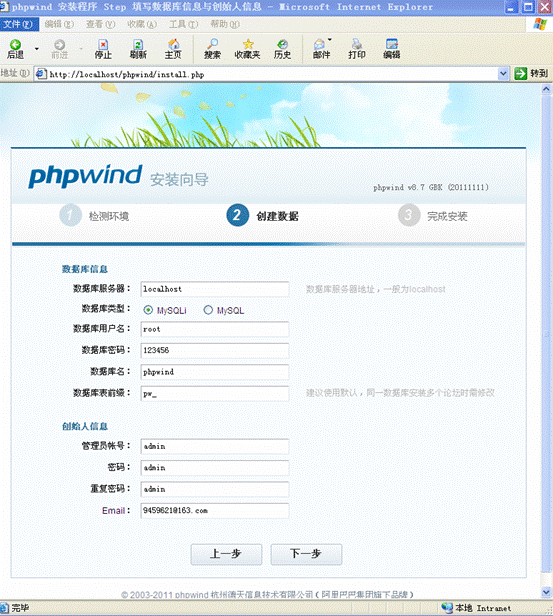Click the database password field (123456)

point(215,350)
